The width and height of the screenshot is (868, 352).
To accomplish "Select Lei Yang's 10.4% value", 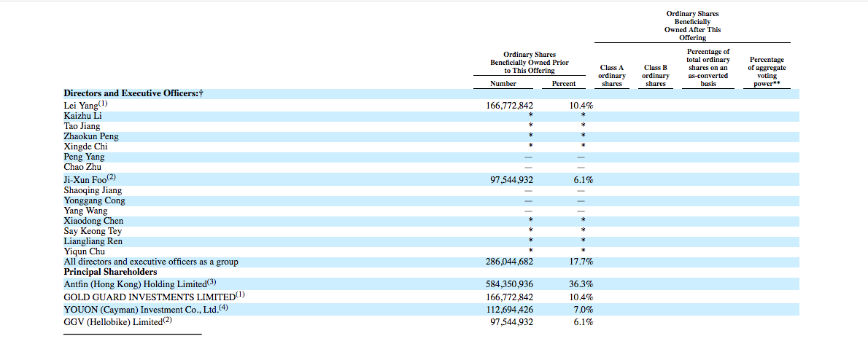I will [581, 105].
